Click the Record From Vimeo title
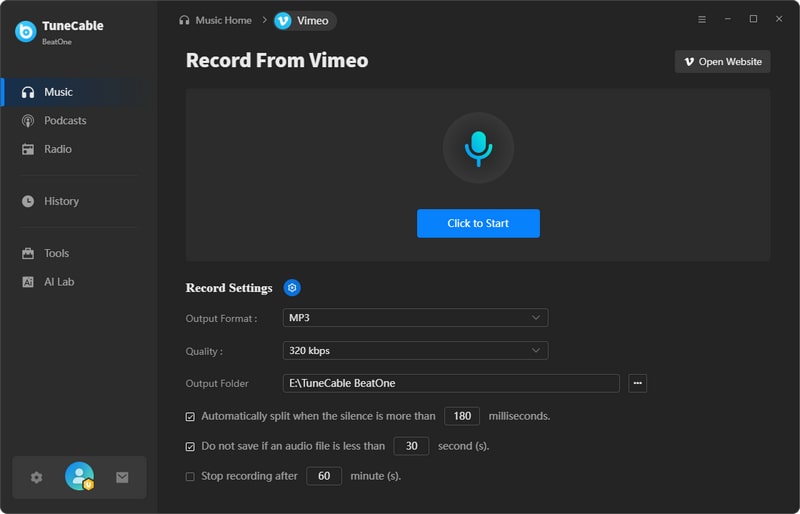 tap(277, 60)
